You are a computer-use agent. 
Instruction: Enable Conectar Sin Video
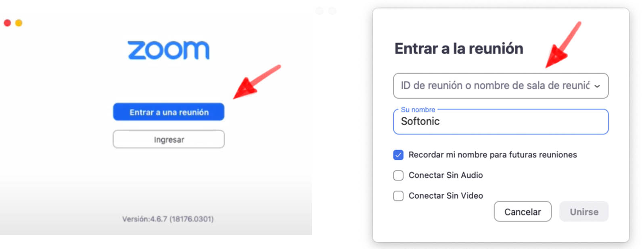pos(398,196)
